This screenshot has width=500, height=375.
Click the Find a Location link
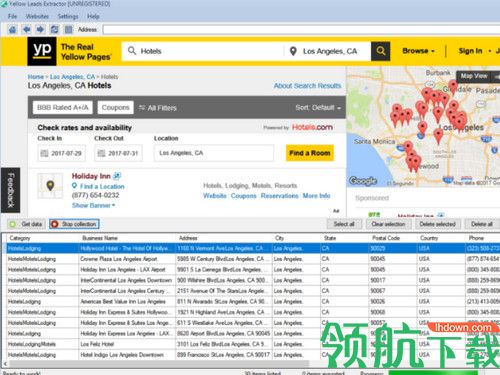pyautogui.click(x=102, y=186)
